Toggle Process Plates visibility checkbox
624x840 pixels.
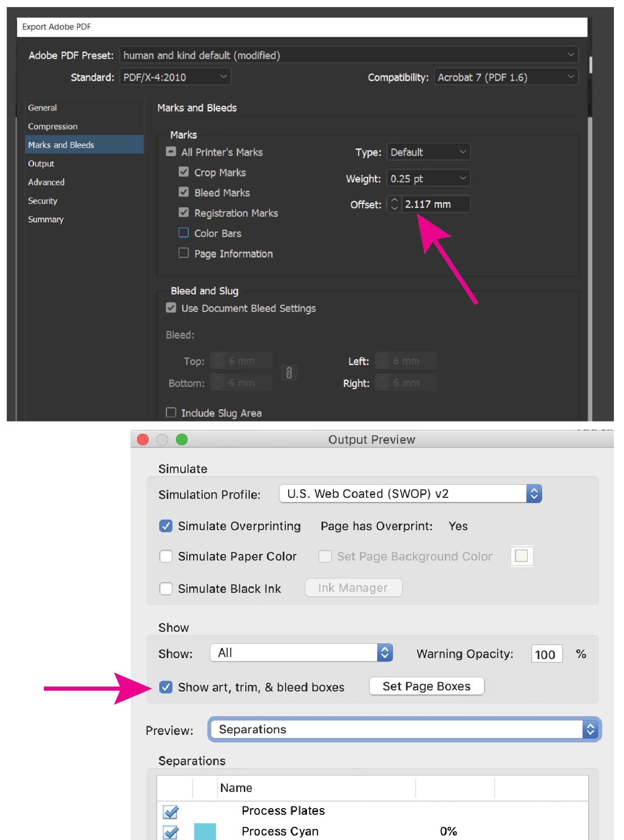tap(171, 812)
